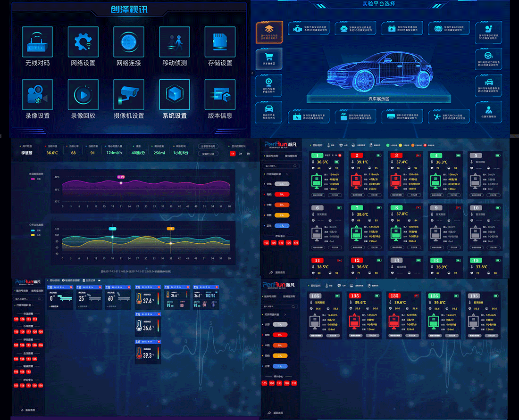Click the 分享至手机号 button
Image resolution: width=519 pixels, height=420 pixels.
point(209,146)
